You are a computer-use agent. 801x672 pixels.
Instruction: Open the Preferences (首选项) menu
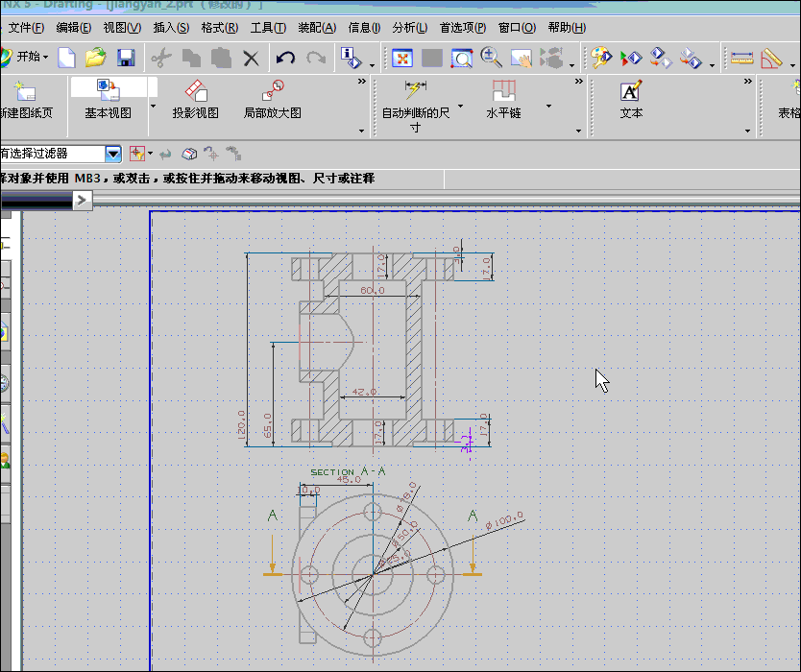pyautogui.click(x=462, y=28)
